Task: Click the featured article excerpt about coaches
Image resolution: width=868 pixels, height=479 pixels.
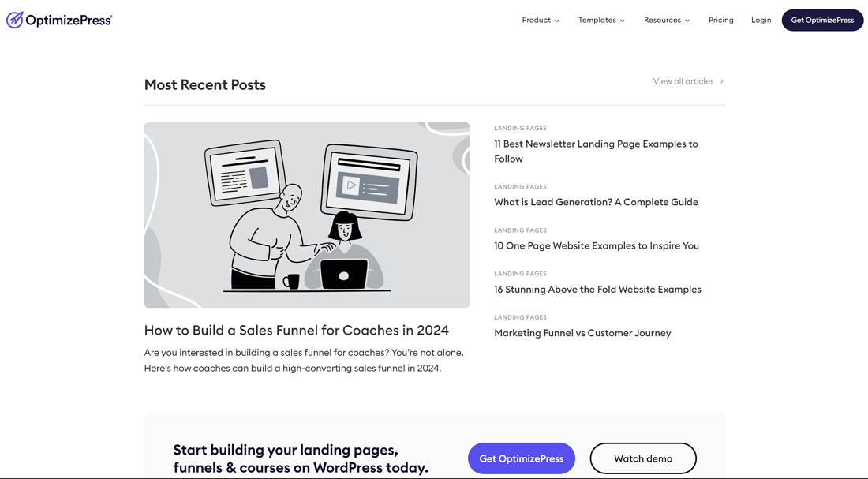Action: [304, 360]
